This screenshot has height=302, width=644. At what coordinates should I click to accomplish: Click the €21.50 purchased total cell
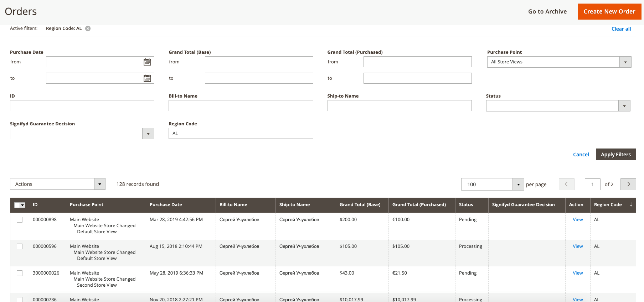pyautogui.click(x=400, y=273)
